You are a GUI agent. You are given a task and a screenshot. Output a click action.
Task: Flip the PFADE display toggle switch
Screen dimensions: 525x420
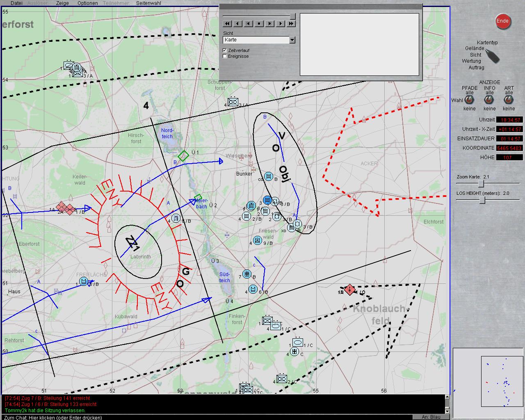tap(469, 100)
